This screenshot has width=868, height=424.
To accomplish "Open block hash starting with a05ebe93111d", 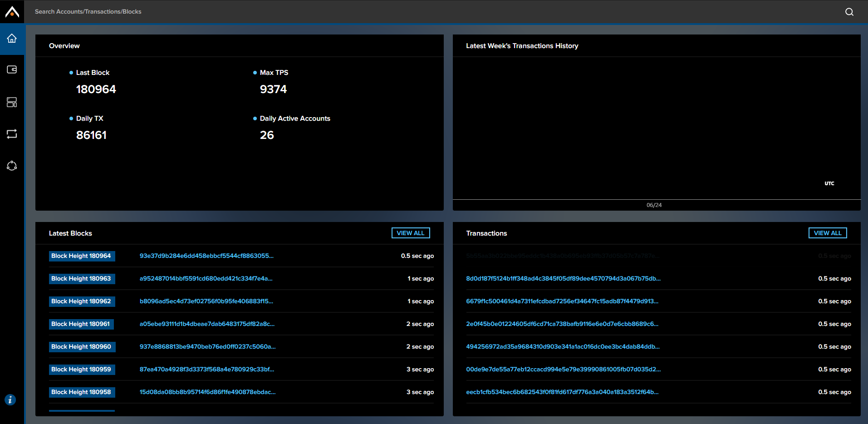I will click(x=206, y=324).
